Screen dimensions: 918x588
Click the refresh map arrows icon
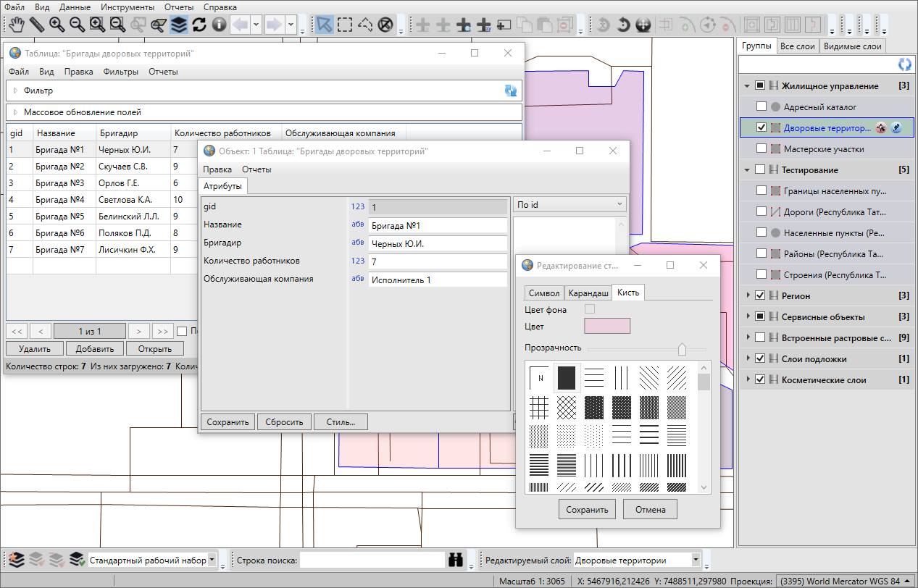tap(199, 25)
